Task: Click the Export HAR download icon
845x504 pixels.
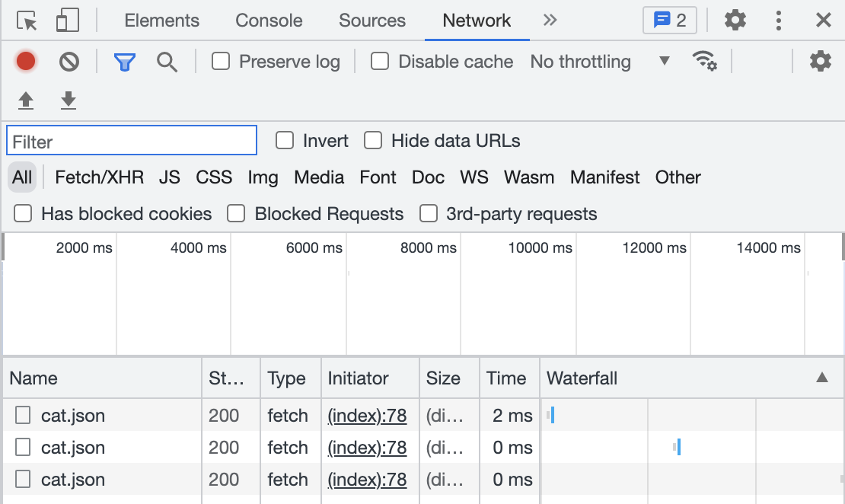Action: pos(69,100)
